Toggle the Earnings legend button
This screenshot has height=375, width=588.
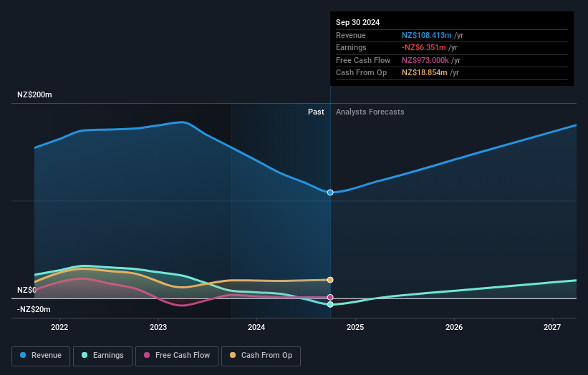(x=102, y=356)
